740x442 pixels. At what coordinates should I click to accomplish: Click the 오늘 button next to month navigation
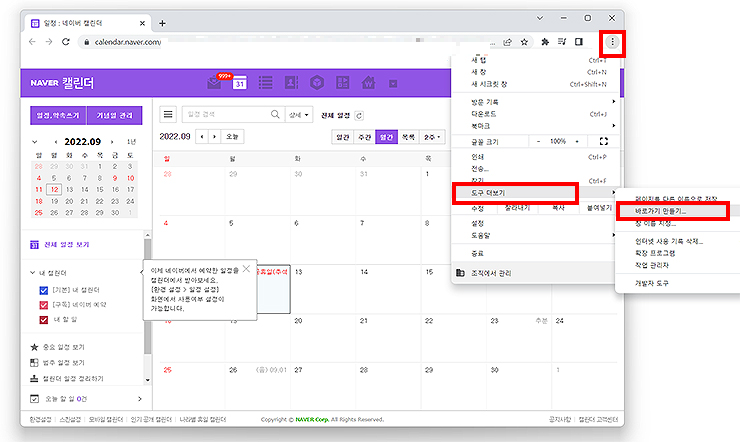coord(232,137)
